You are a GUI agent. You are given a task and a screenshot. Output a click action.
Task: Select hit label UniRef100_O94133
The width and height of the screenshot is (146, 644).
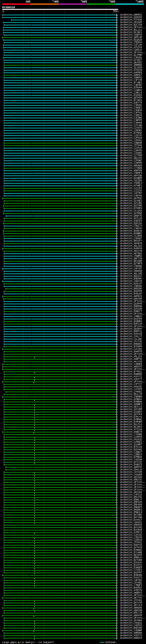(131, 469)
